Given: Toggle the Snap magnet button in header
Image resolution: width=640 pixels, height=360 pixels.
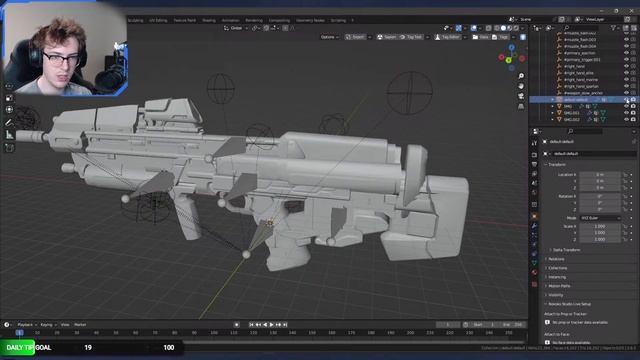Looking at the screenshot, I should pos(266,28).
